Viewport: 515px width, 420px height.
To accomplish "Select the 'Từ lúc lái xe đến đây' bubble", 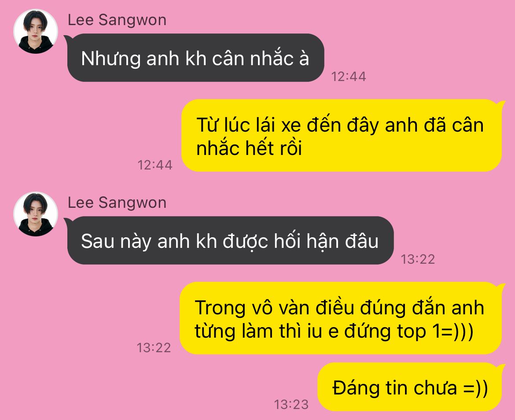I will (x=342, y=135).
